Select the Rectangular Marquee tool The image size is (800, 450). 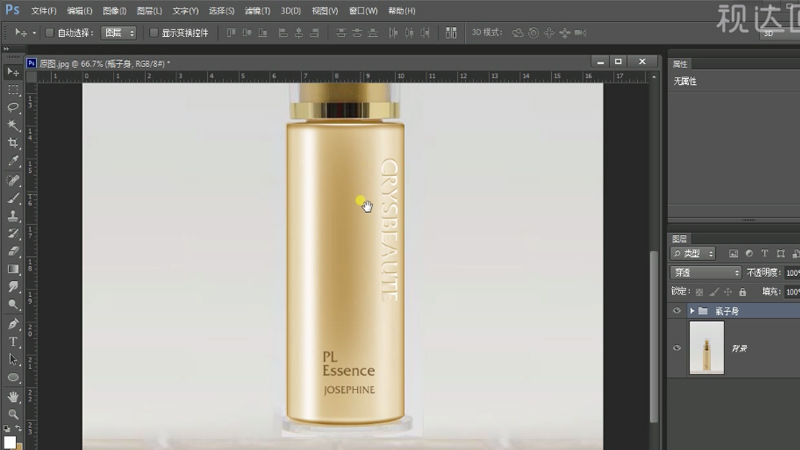[13, 90]
